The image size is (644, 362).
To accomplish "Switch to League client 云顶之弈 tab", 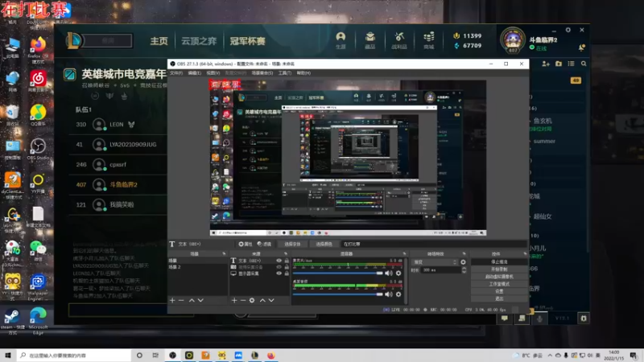I will 199,41.
